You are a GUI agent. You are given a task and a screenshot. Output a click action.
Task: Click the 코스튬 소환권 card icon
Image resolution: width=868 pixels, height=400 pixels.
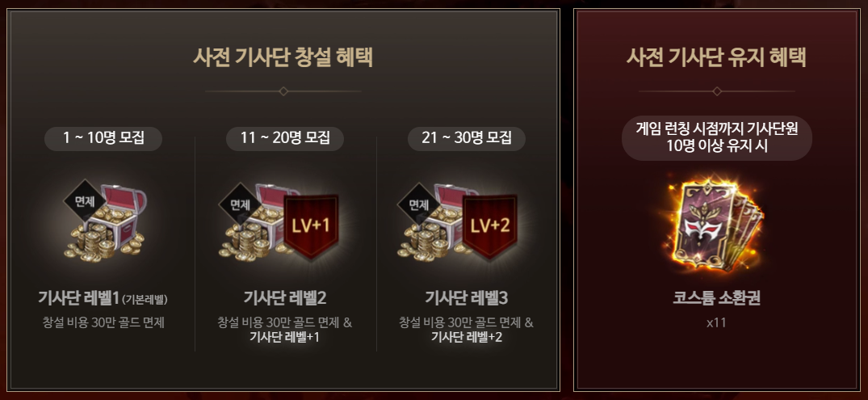point(716,226)
